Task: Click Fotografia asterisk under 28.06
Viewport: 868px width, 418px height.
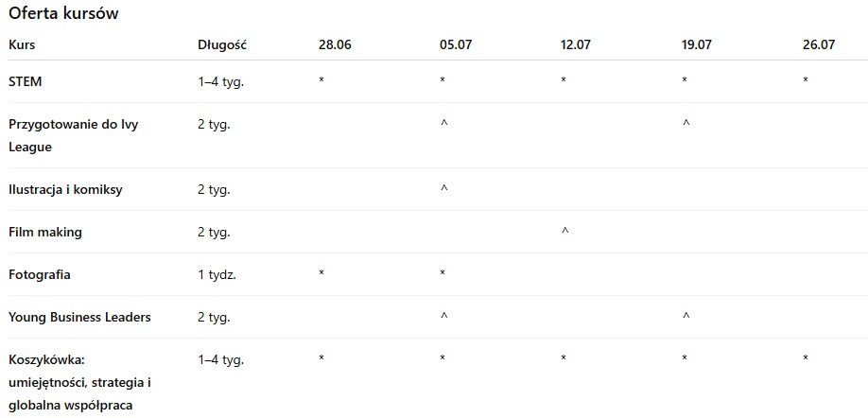Action: (x=321, y=274)
